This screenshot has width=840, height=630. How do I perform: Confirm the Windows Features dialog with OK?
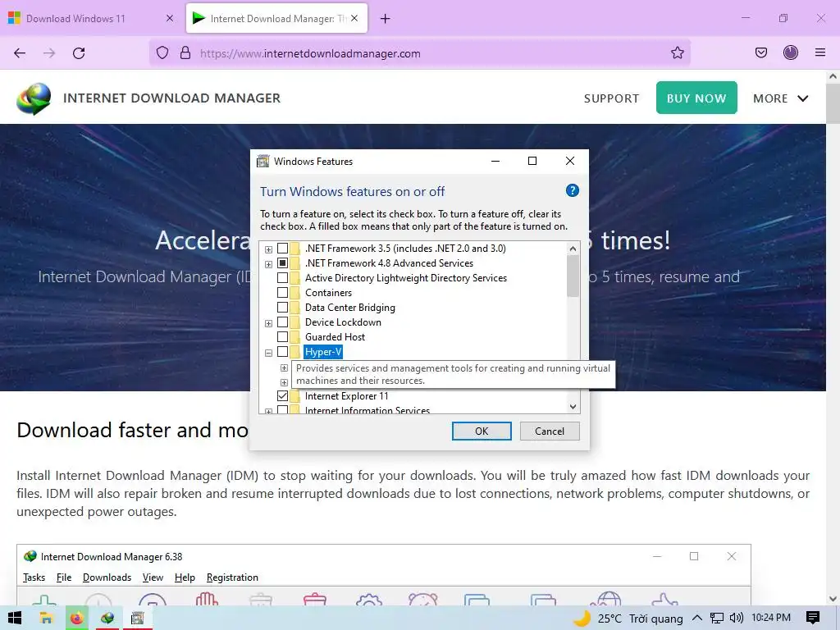pyautogui.click(x=482, y=431)
